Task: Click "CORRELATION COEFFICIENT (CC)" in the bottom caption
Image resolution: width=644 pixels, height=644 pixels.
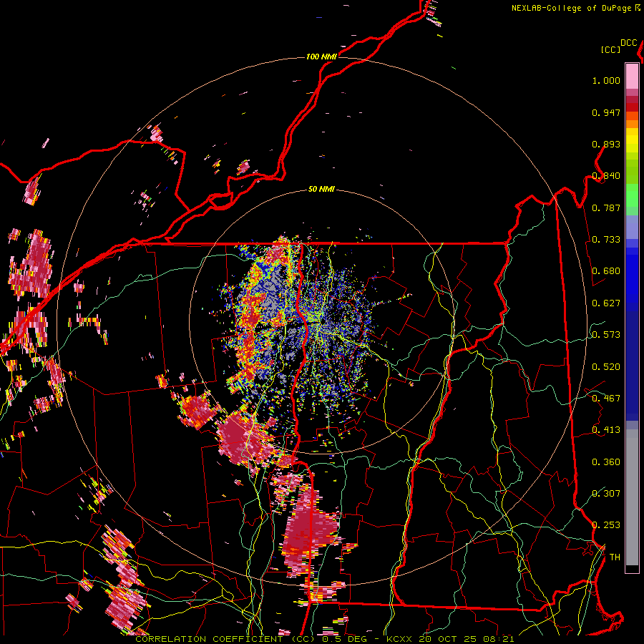Action: point(226,639)
